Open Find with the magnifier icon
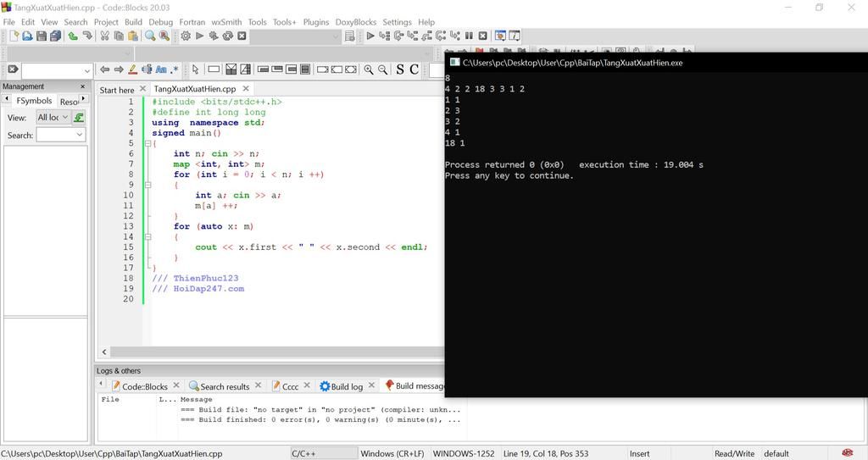Image resolution: width=868 pixels, height=460 pixels. pos(150,36)
